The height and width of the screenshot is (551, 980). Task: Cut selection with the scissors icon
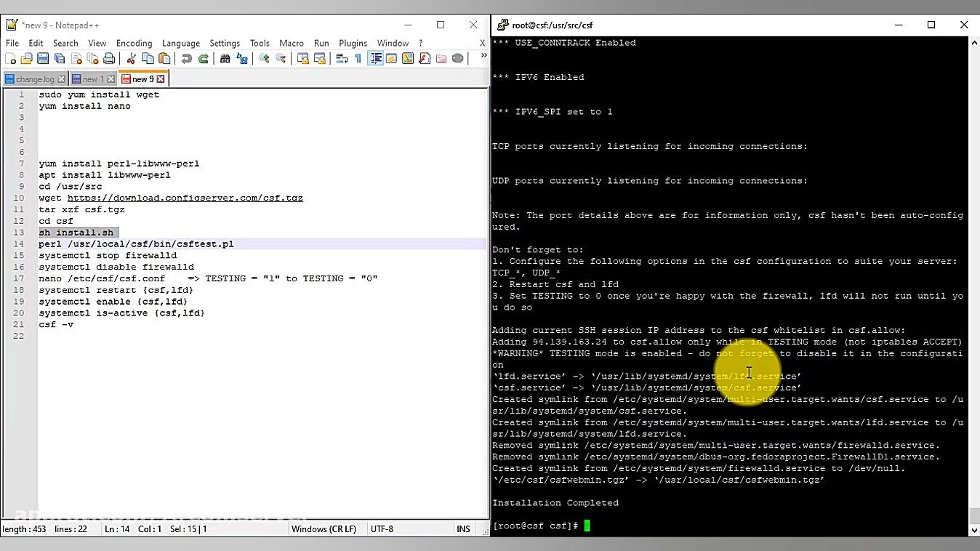(132, 59)
